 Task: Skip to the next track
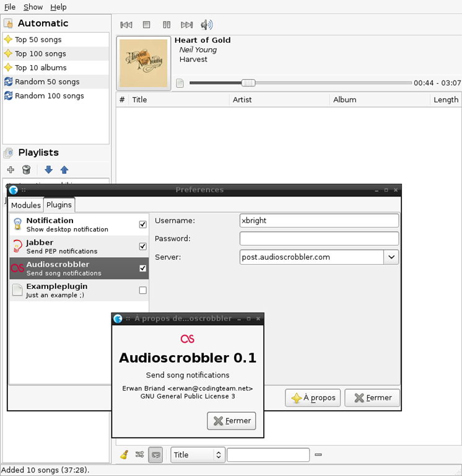click(x=186, y=25)
